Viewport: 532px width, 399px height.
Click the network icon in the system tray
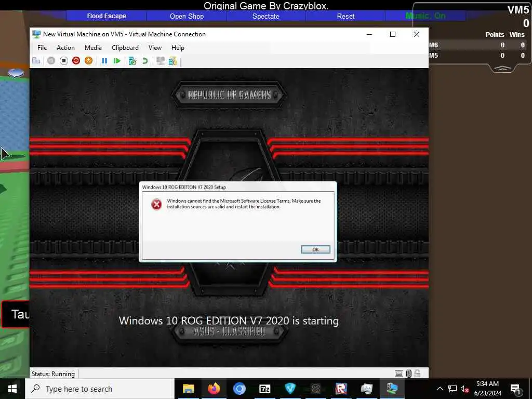[453, 389]
